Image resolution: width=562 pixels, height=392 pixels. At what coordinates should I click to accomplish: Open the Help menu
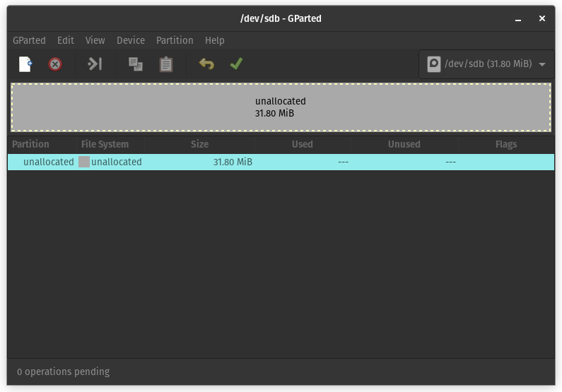215,40
